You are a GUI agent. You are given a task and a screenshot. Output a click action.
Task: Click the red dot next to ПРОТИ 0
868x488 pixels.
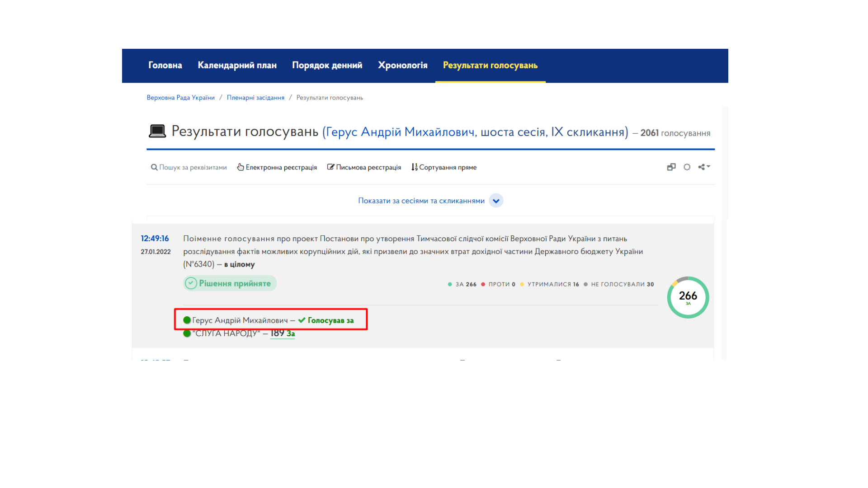click(483, 284)
